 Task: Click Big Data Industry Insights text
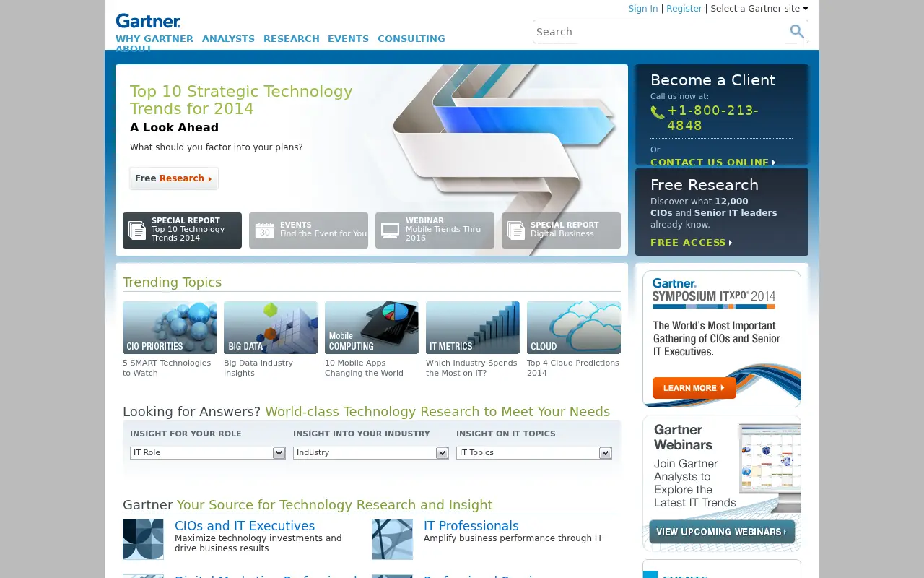click(258, 368)
